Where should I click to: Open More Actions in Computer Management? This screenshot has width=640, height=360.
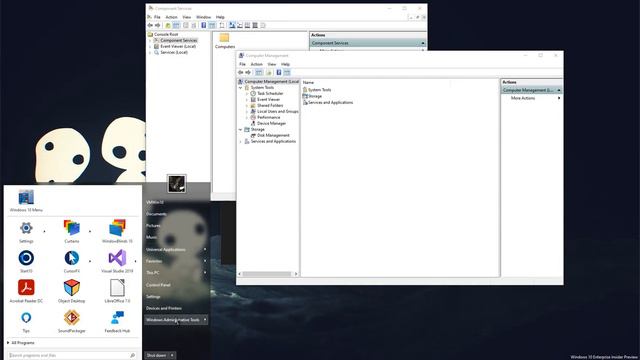(523, 98)
